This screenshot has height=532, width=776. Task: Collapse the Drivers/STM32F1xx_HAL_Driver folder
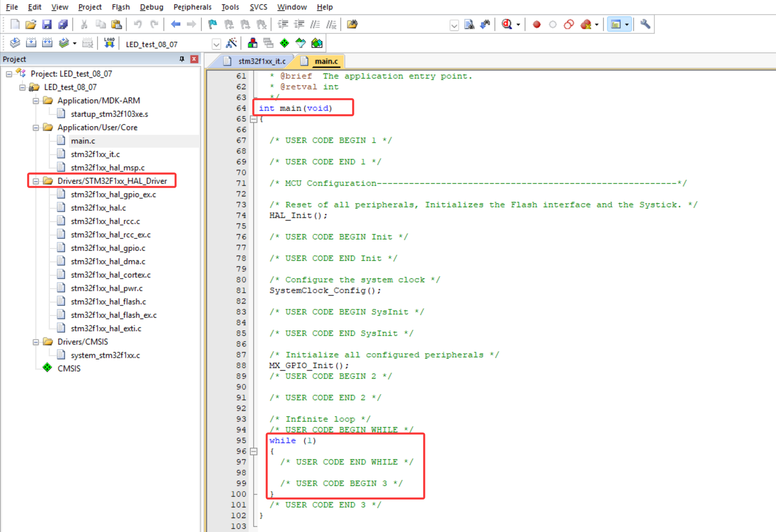(36, 181)
